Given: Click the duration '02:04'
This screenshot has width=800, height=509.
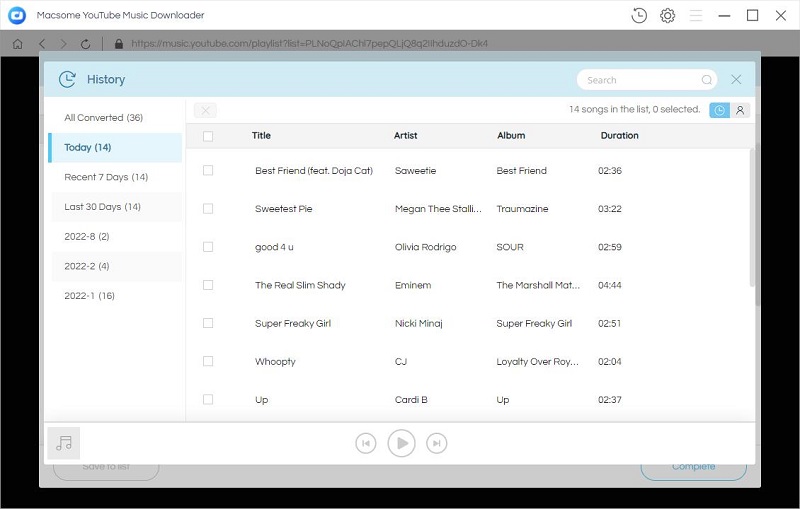Looking at the screenshot, I should [x=610, y=362].
